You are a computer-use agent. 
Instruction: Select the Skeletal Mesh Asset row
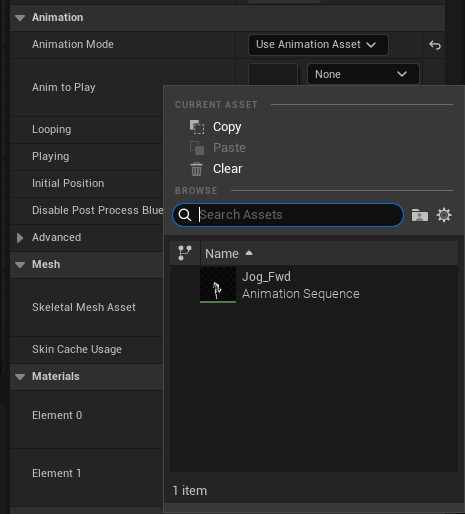(87, 307)
